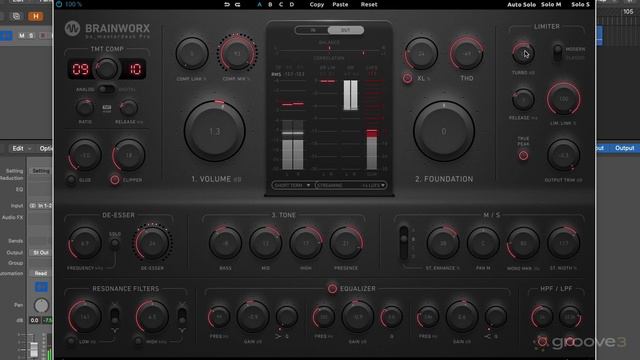Click Auto Solo in the header

(521, 4)
